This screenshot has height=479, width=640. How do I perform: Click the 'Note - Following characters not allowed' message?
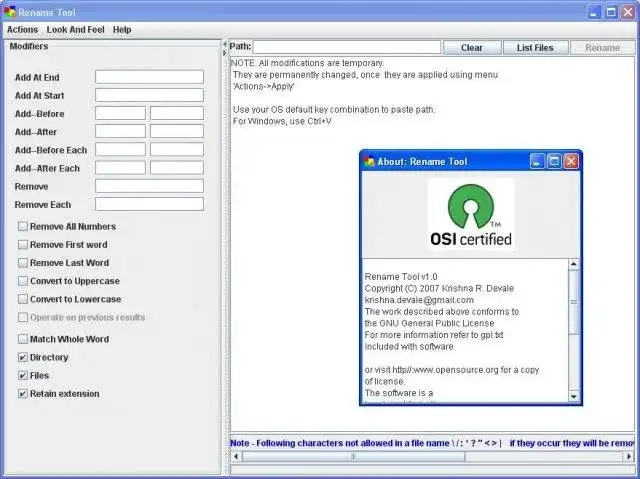pos(432,443)
